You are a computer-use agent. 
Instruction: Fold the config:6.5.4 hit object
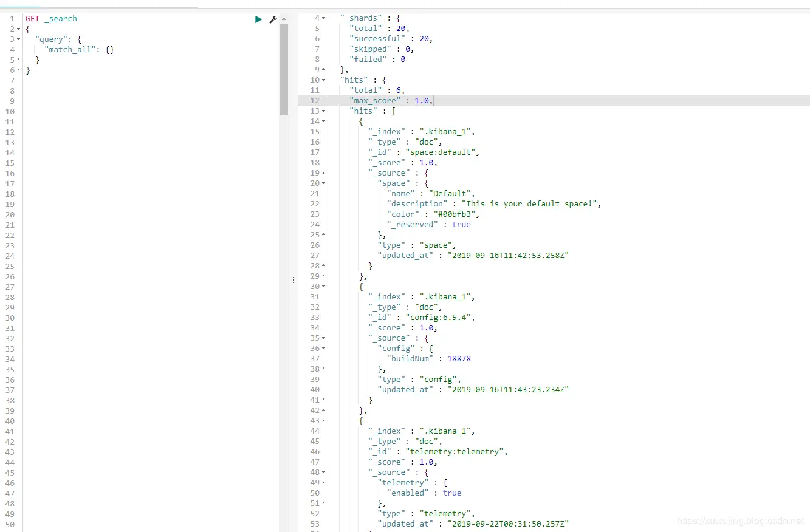(x=323, y=287)
